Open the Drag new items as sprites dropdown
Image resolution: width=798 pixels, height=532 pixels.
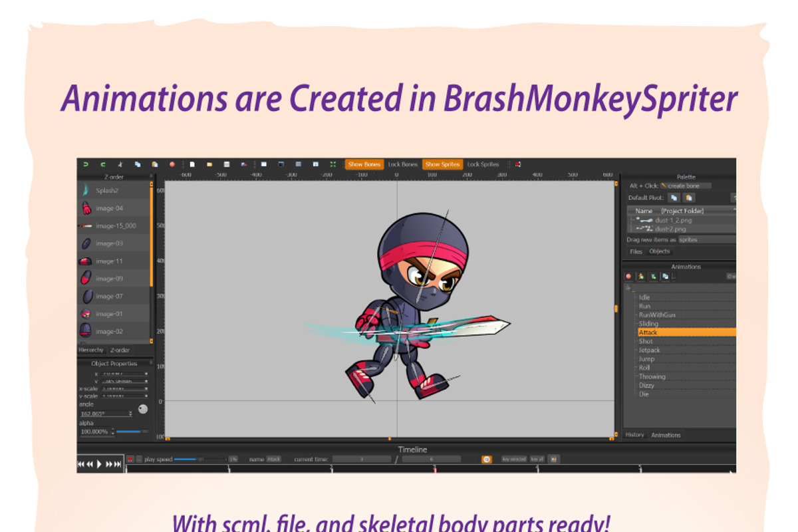pyautogui.click(x=707, y=239)
